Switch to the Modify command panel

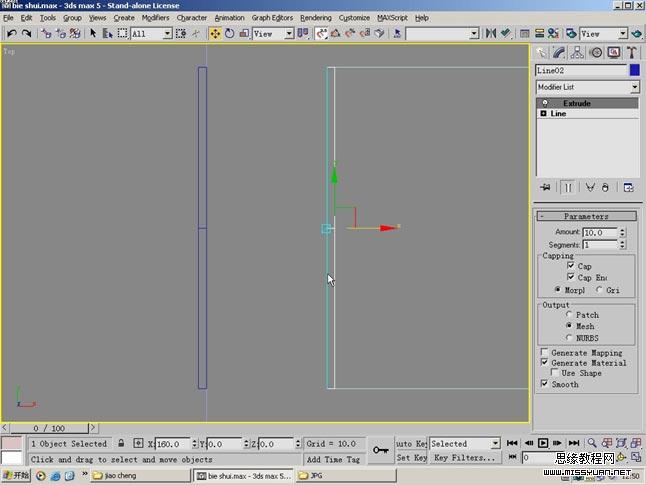click(559, 53)
